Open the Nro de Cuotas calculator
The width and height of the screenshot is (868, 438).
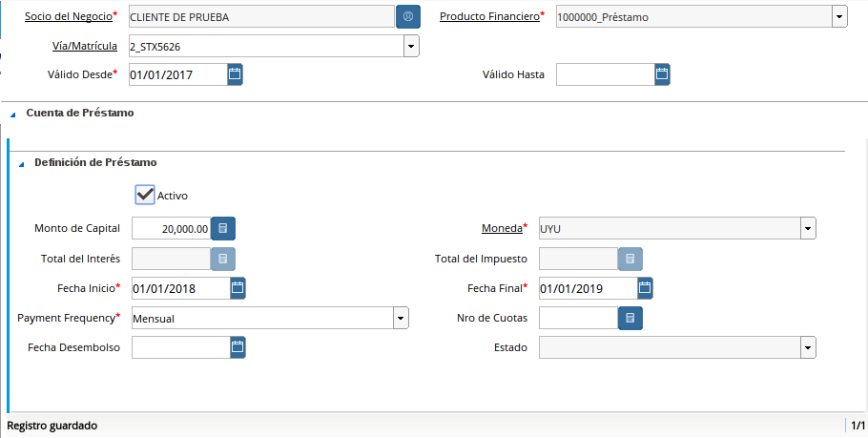[630, 318]
